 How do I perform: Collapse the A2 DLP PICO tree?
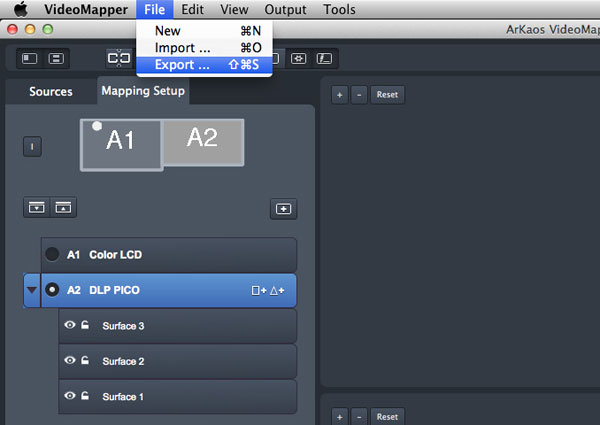tap(32, 290)
